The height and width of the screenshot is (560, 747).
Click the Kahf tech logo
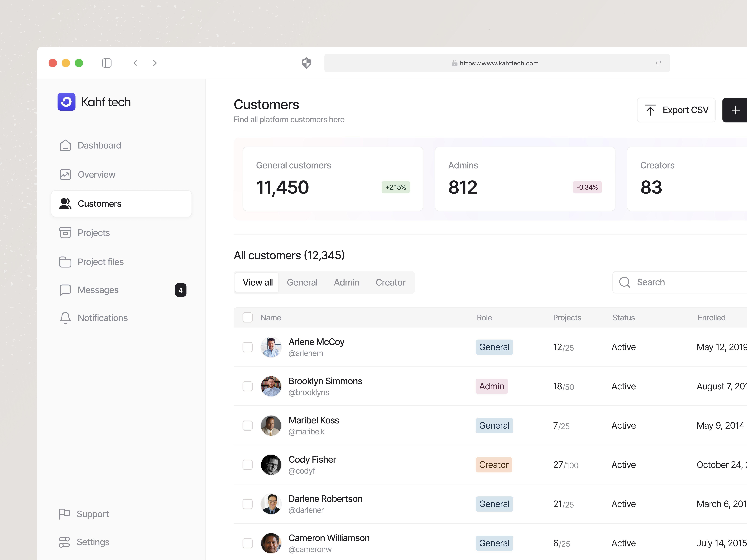(x=67, y=102)
